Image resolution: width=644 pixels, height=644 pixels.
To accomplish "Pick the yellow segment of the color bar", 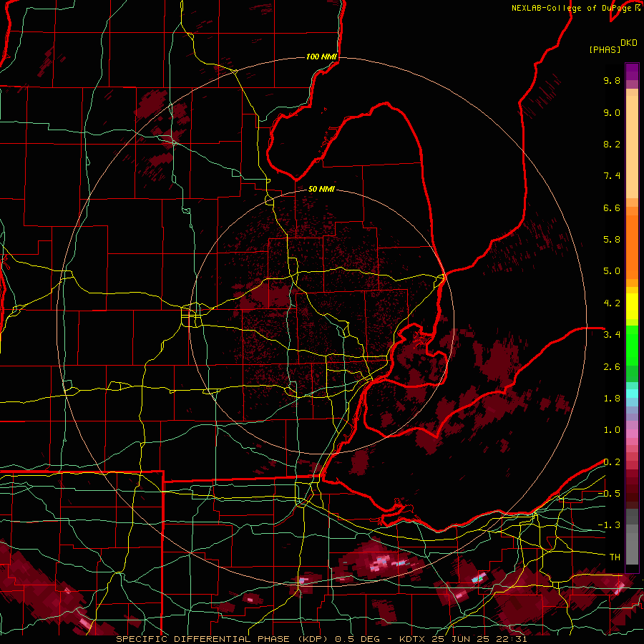I will coord(632,306).
